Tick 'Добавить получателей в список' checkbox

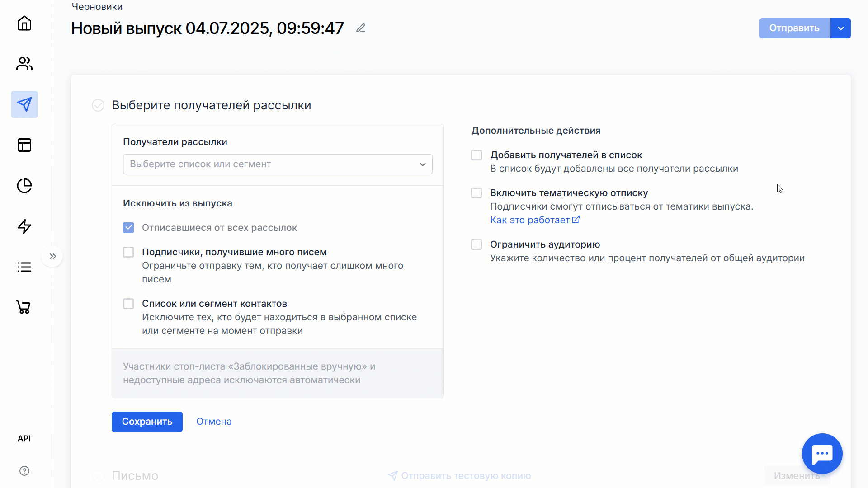coord(476,155)
